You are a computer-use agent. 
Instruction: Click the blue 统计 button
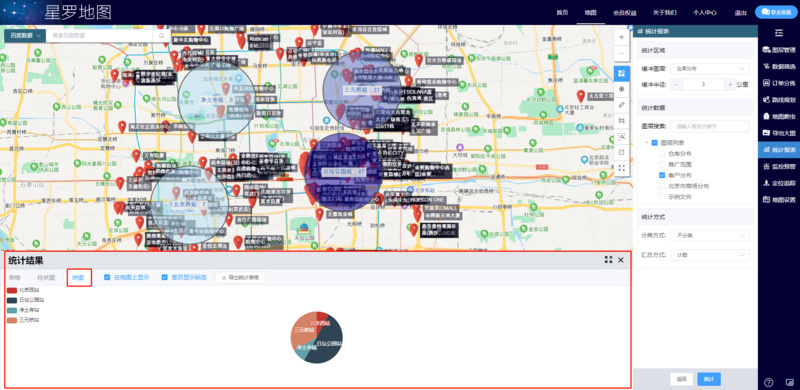coord(709,379)
